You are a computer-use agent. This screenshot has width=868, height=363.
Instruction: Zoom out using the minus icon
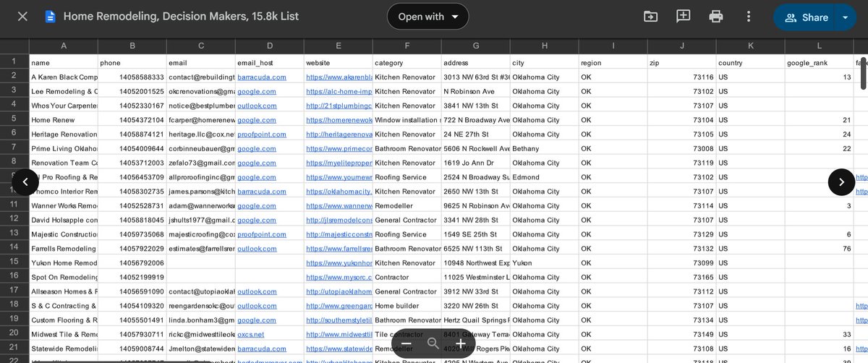pos(407,343)
